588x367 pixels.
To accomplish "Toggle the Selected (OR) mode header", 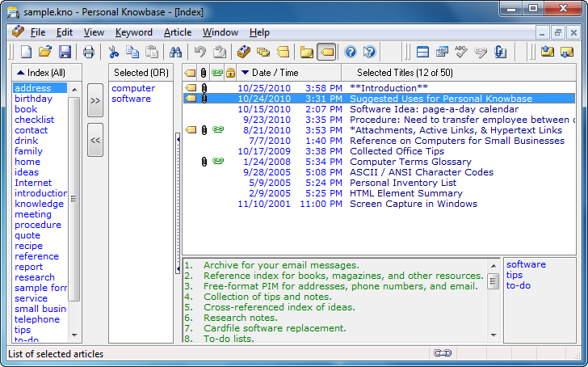I will tap(141, 73).
